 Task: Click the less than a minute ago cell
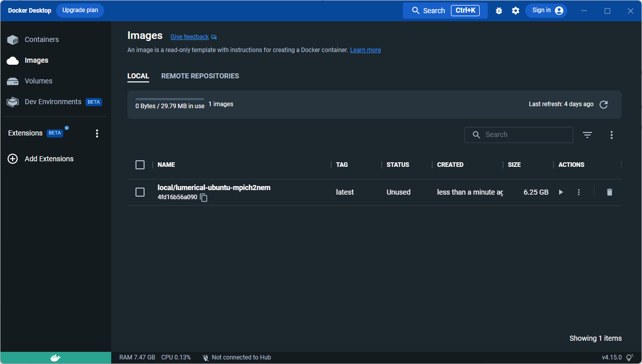click(x=470, y=192)
